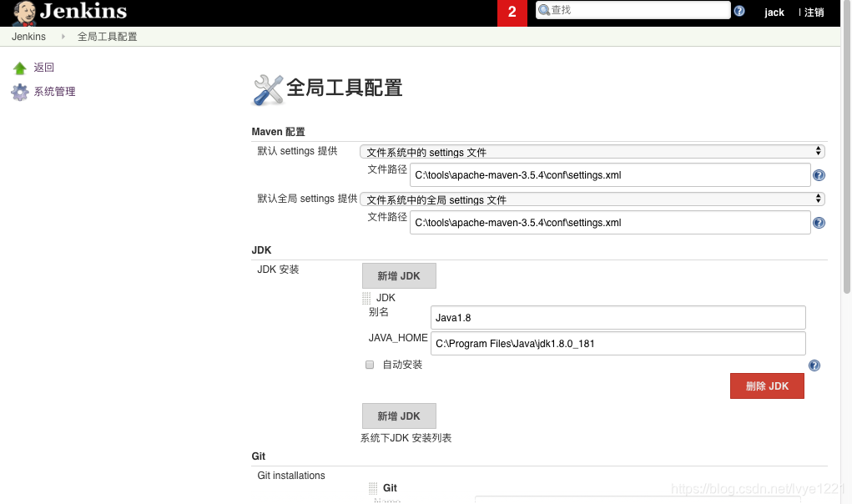Open the jack user profile link
The image size is (852, 504).
[774, 13]
